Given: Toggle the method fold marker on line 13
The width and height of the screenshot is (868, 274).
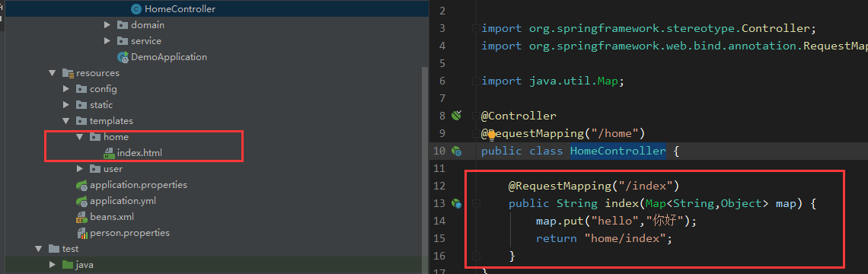Looking at the screenshot, I should pyautogui.click(x=475, y=204).
